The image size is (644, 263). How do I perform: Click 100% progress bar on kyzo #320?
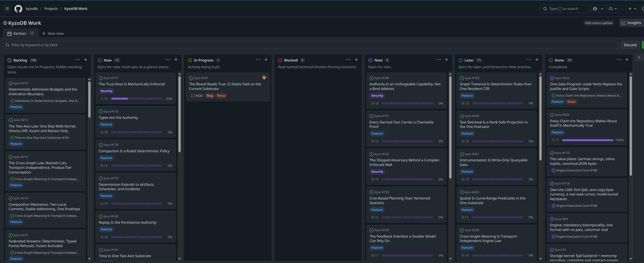(x=588, y=140)
